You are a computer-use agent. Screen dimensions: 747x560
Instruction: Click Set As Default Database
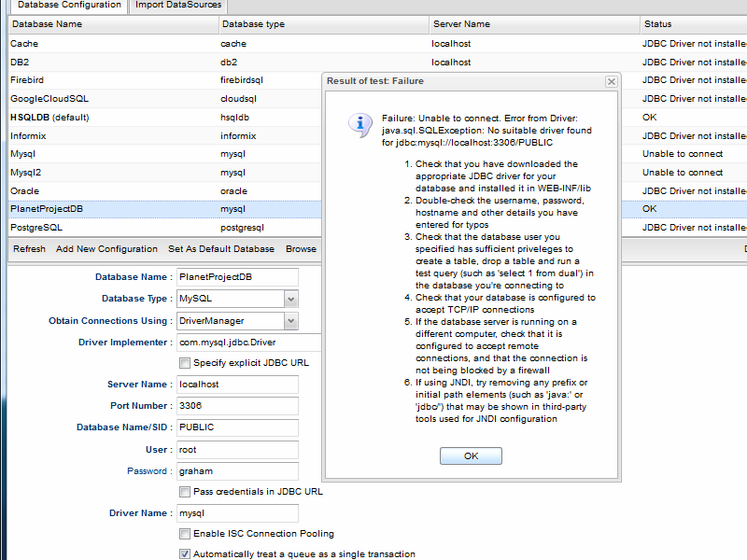(221, 249)
